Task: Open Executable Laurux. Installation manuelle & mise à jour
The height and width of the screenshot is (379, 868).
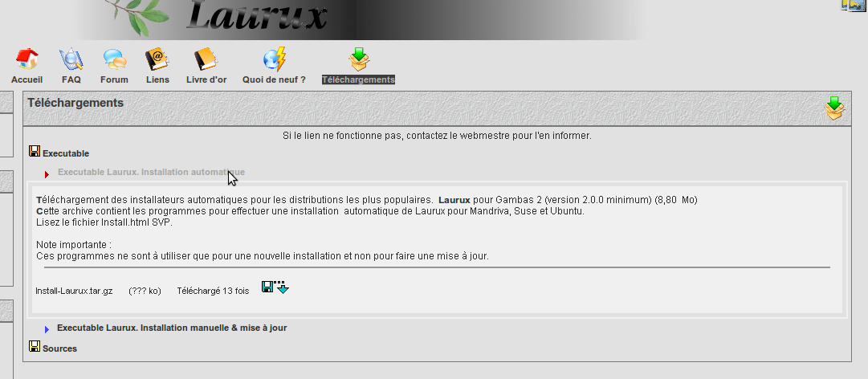Action: (x=172, y=328)
